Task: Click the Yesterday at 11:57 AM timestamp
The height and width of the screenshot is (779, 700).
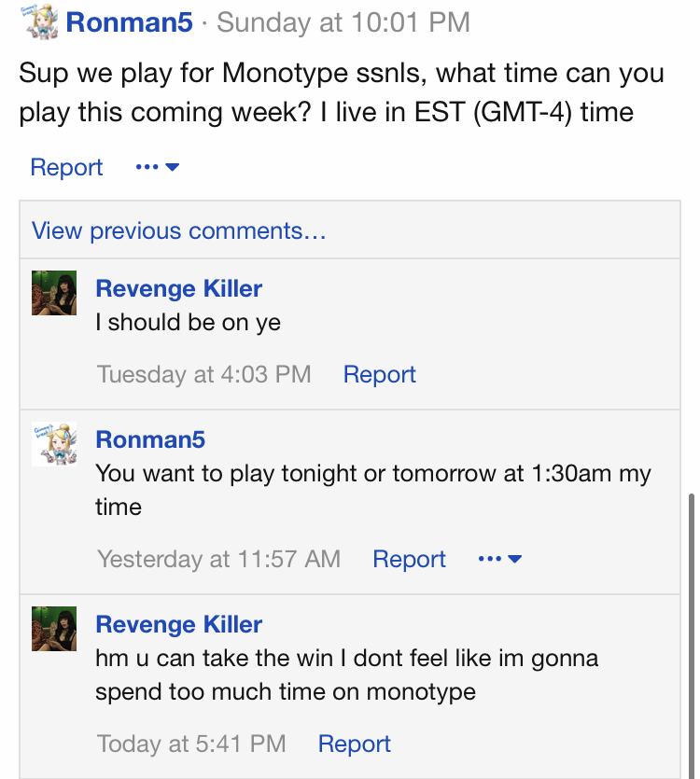Action: tap(218, 559)
